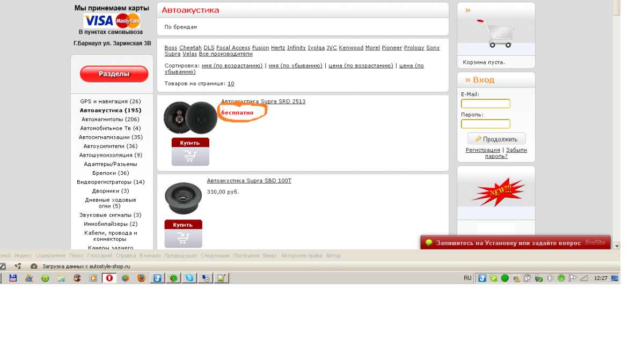Click the Supra SBD 100T speaker thumbnail
This screenshot has width=644, height=362.
pyautogui.click(x=182, y=198)
